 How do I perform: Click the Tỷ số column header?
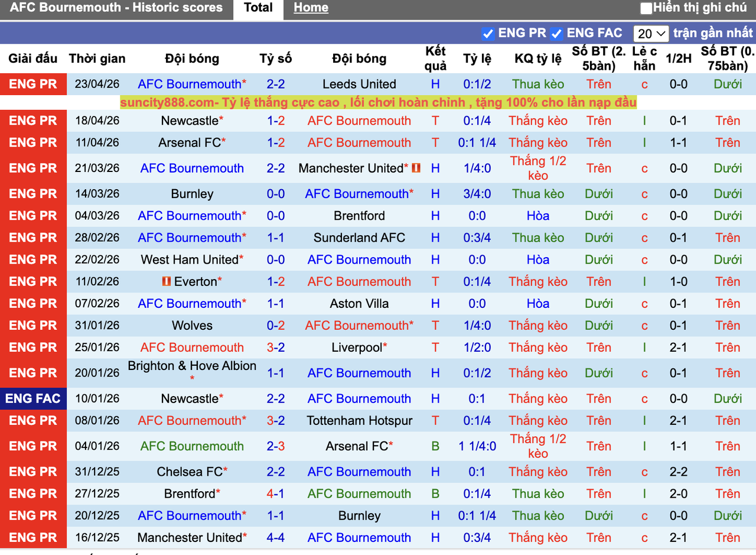[276, 59]
